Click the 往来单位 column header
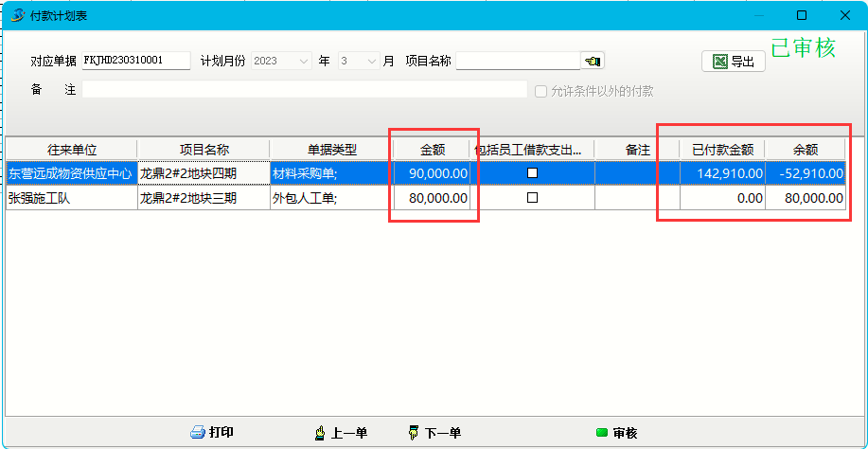868x449 pixels. tap(72, 150)
